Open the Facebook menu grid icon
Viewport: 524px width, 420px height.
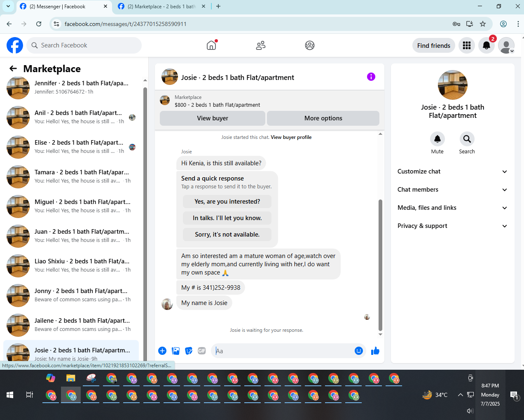[x=467, y=45]
